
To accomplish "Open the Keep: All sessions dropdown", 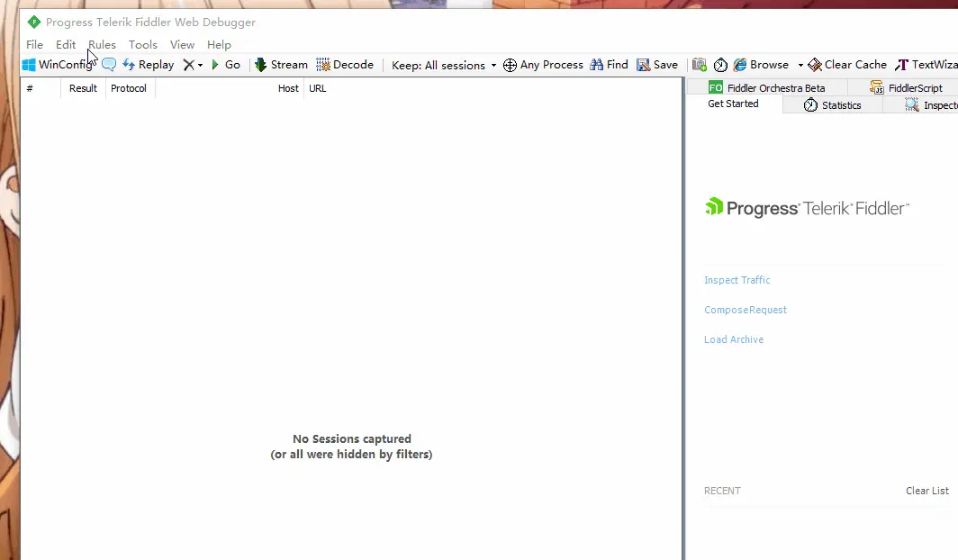I will [444, 66].
